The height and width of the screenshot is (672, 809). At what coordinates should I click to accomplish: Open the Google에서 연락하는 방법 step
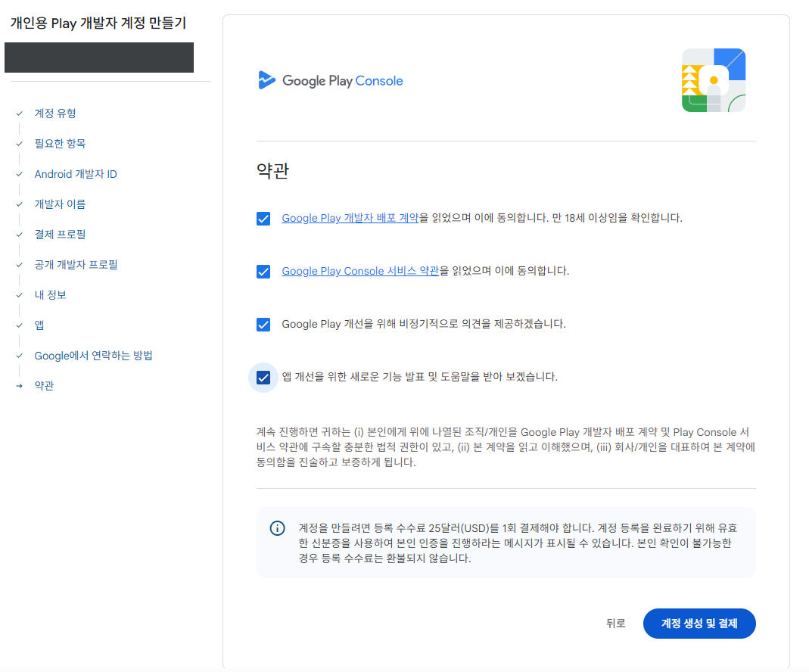click(93, 356)
